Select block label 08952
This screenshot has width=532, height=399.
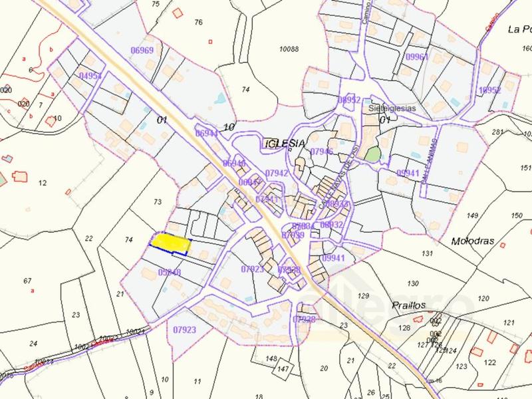tap(349, 100)
